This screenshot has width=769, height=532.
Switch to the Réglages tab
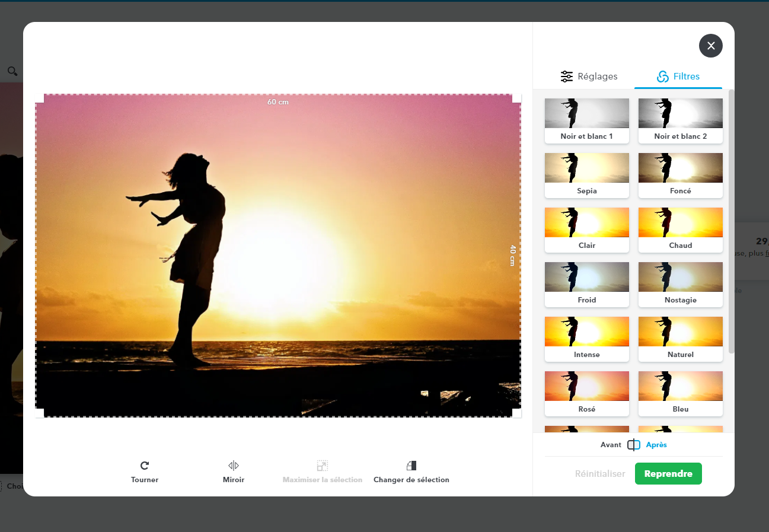click(589, 77)
